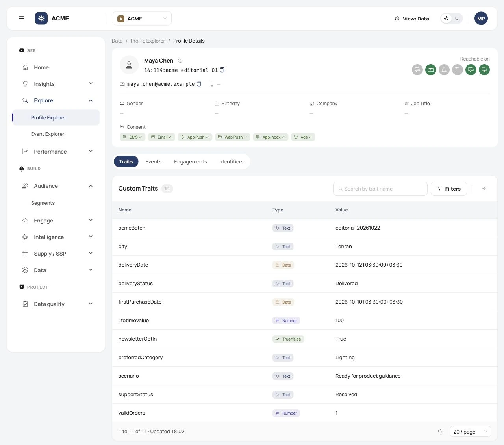The height and width of the screenshot is (445, 504).
Task: Click the green Email reachable channel icon
Action: tap(431, 70)
